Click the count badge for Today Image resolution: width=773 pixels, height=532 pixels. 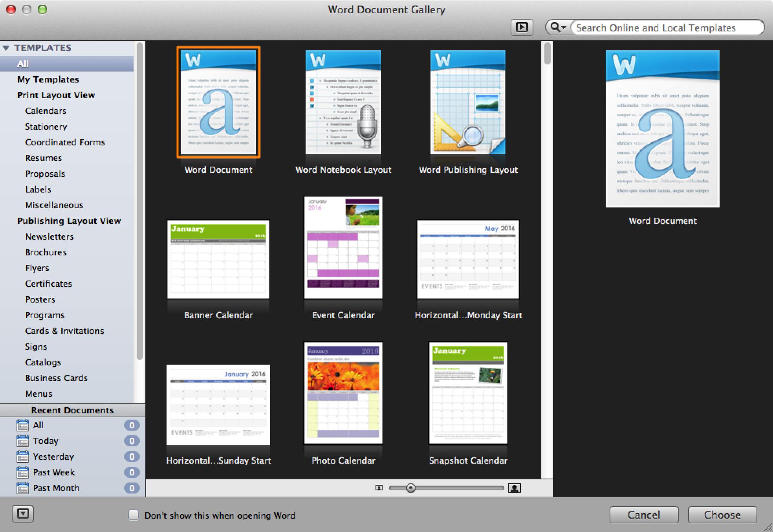[132, 441]
